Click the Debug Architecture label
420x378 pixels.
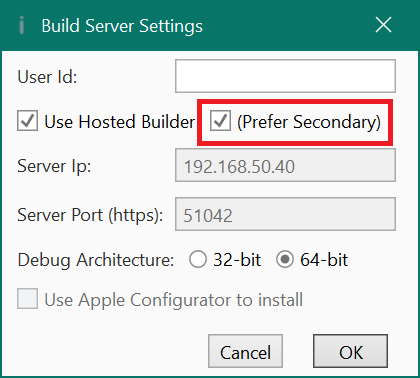96,260
